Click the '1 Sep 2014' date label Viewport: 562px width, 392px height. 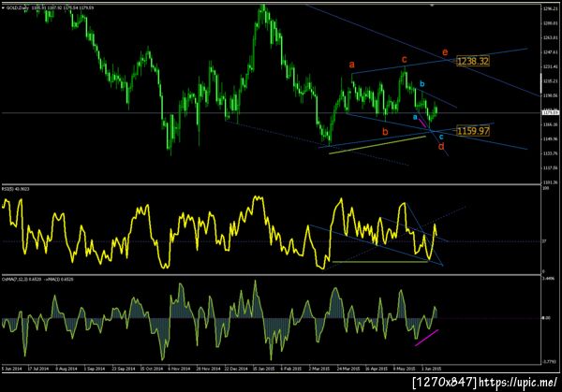click(94, 369)
